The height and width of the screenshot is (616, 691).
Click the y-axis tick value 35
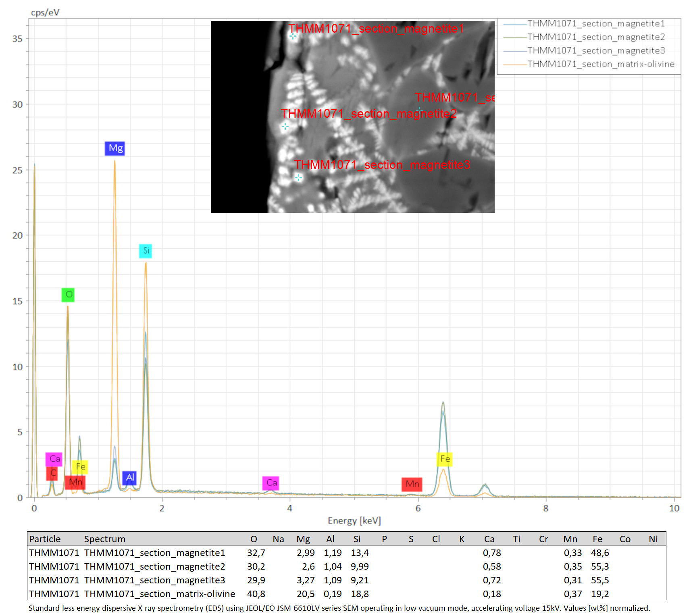pos(17,39)
